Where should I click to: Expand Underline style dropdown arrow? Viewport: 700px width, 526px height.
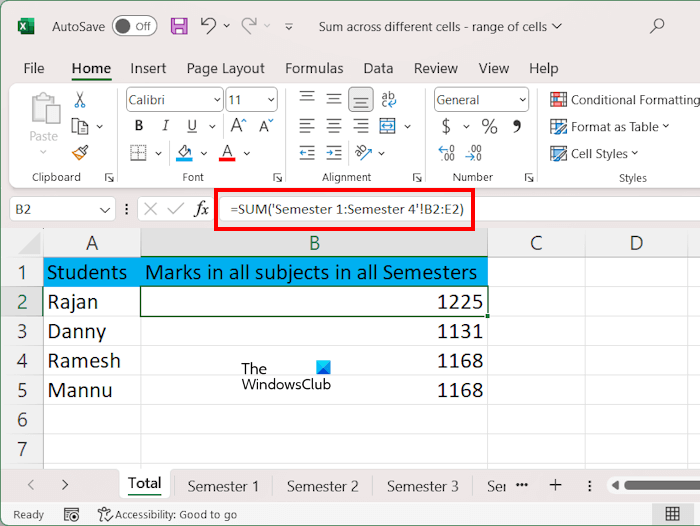coord(212,127)
